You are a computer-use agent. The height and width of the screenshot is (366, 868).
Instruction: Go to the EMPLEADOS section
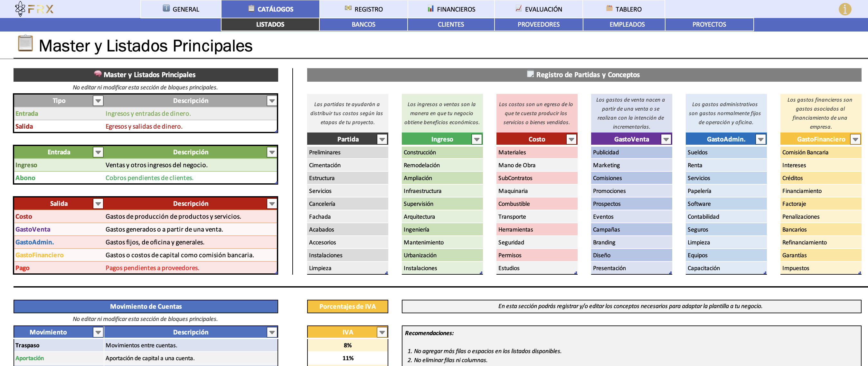[x=627, y=24]
